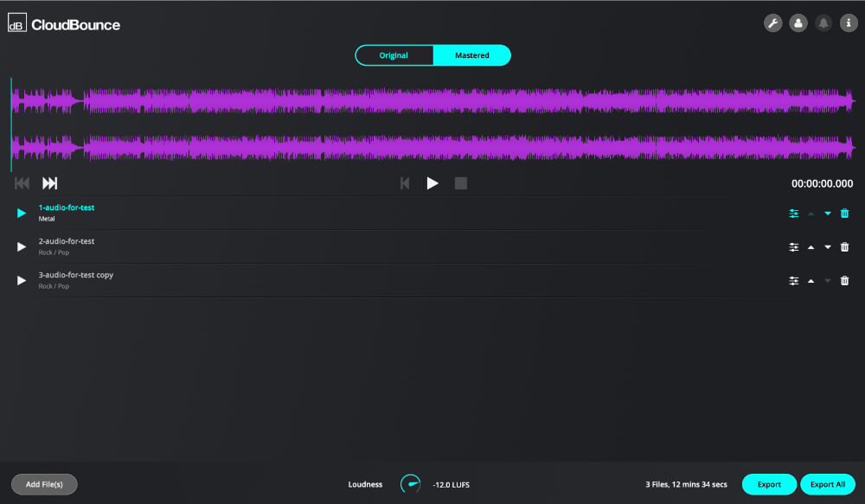
Task: Click the 3 Files, 12 mins 34 secs summary
Action: tap(686, 484)
